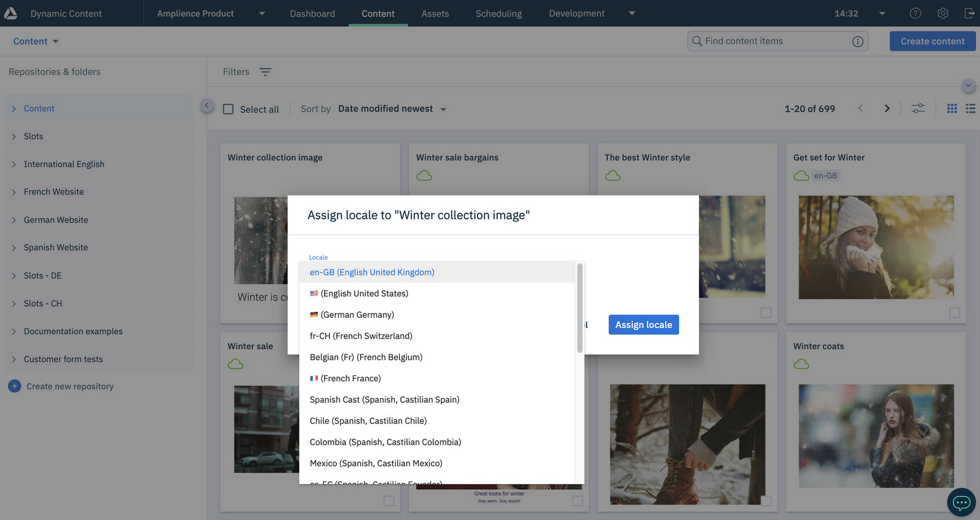
Task: Select Mexico (Spanish, Castilian Mexico) locale
Action: point(437,463)
